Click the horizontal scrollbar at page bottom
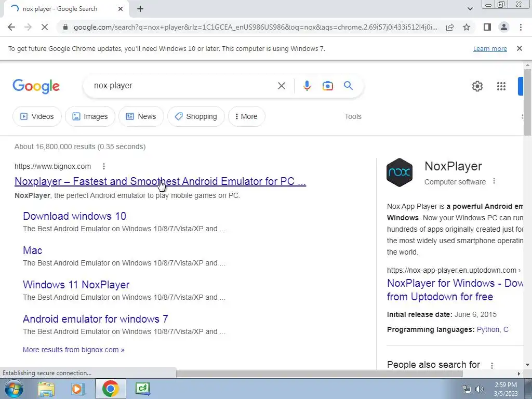Image resolution: width=532 pixels, height=399 pixels. click(319, 374)
